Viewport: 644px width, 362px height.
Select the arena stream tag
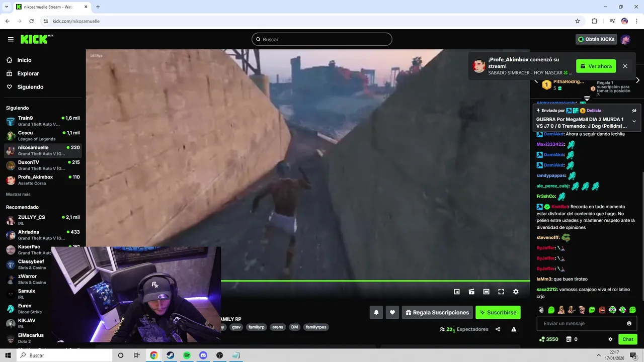278,327
